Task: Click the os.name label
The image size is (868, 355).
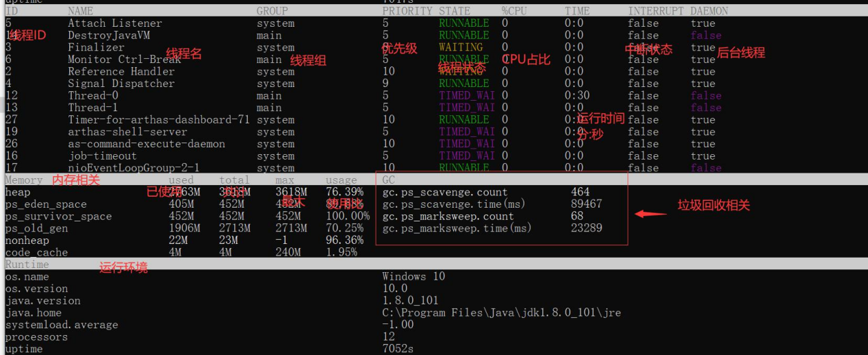Action: coord(27,277)
